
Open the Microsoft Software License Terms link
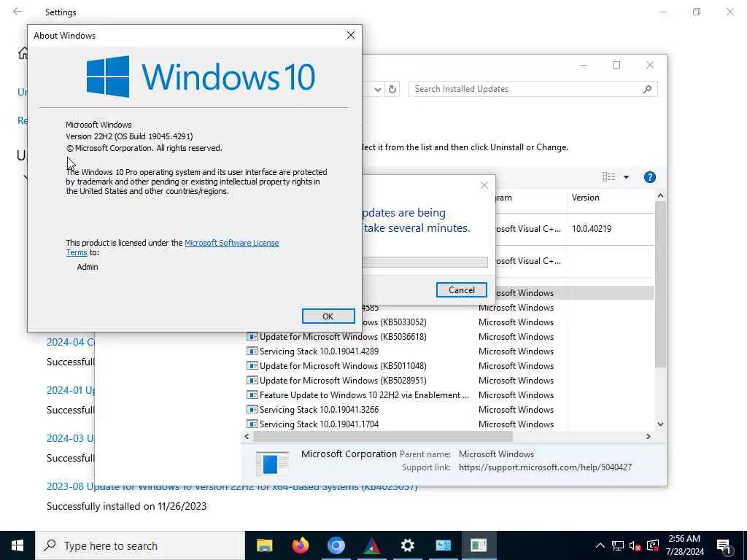pos(172,248)
